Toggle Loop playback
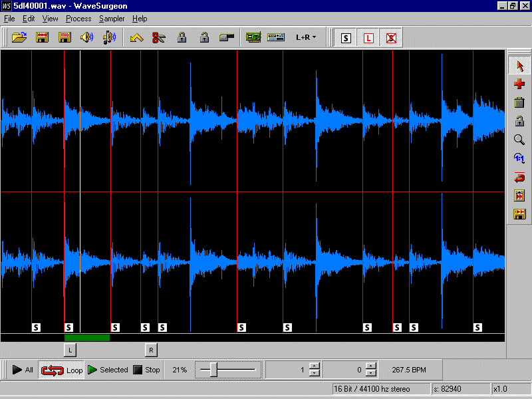This screenshot has width=532, height=399. (x=61, y=370)
